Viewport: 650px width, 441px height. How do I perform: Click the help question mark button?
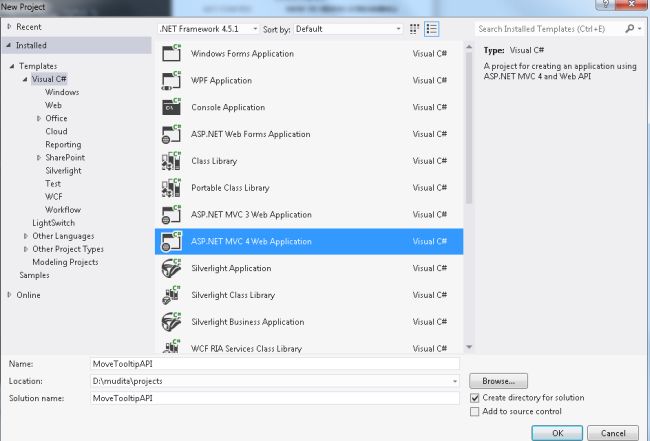(605, 5)
